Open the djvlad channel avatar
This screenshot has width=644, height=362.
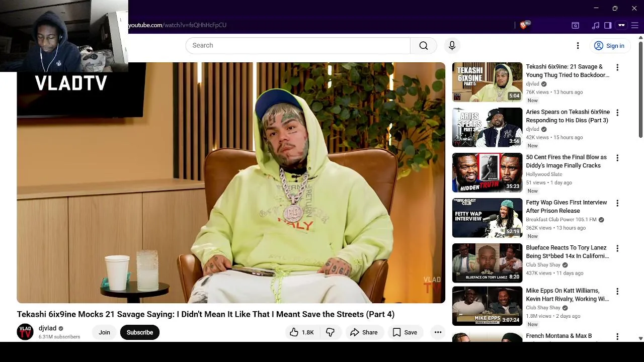25,332
